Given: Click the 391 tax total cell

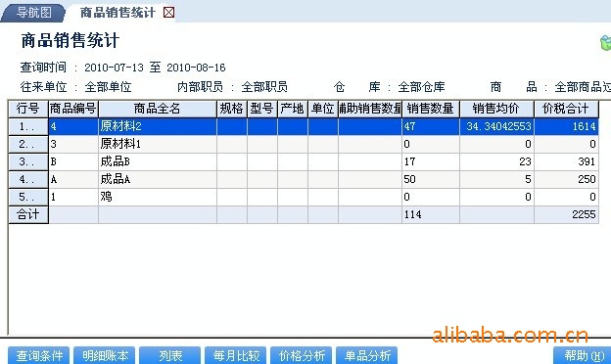Looking at the screenshot, I should coord(566,161).
